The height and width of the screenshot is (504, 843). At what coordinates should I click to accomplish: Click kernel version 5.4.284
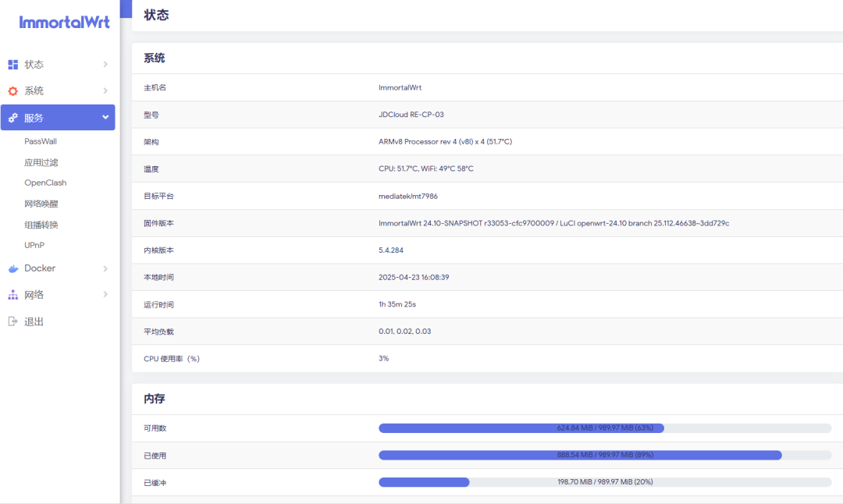(391, 250)
